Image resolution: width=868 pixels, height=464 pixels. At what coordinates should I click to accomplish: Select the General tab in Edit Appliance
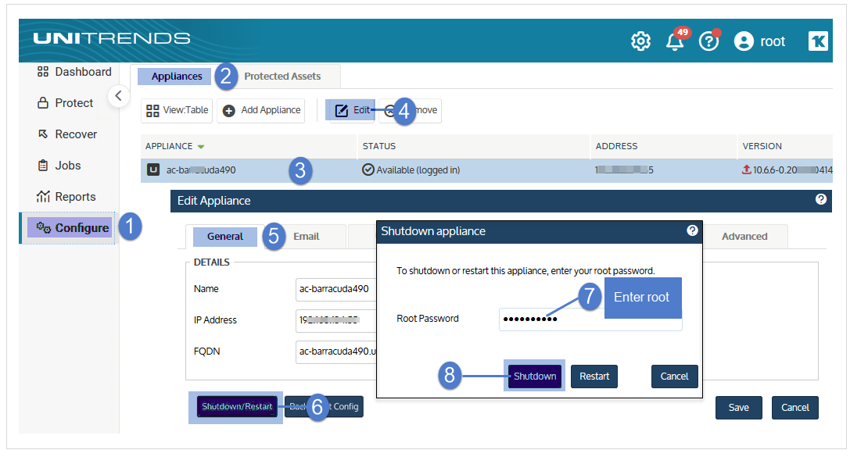coord(224,237)
